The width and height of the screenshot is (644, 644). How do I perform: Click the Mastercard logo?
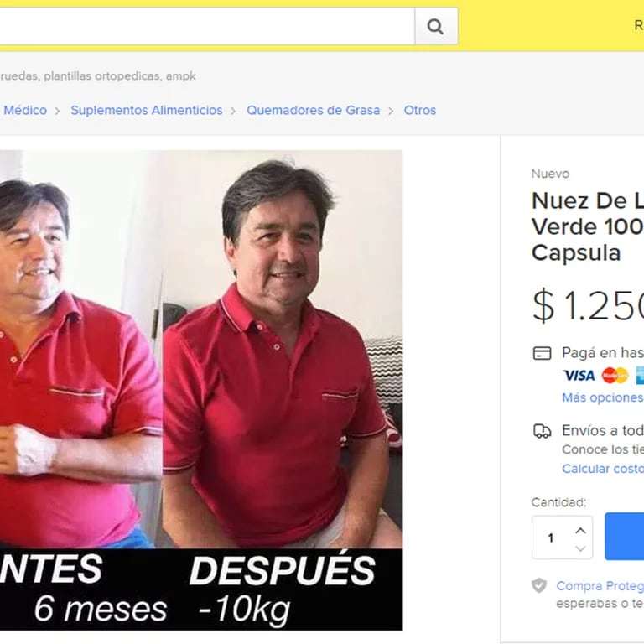(x=615, y=376)
